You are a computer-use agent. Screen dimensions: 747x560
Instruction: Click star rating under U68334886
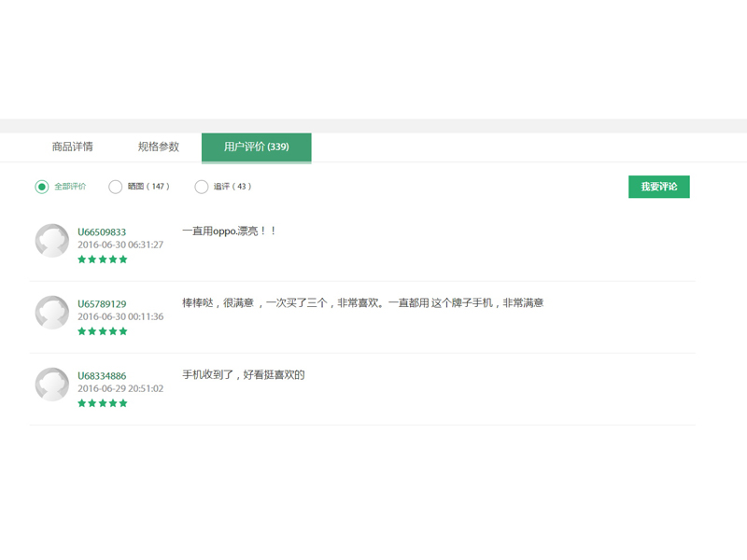tap(103, 403)
